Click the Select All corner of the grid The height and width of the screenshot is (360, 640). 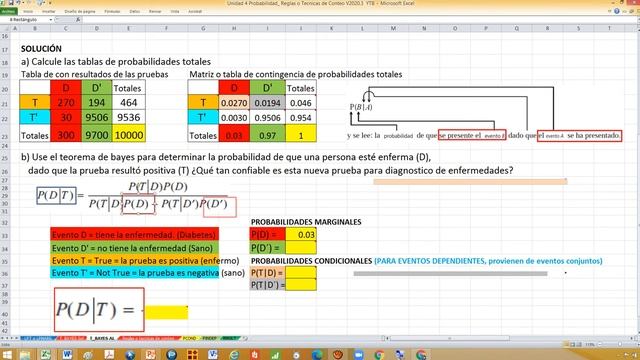5,28
